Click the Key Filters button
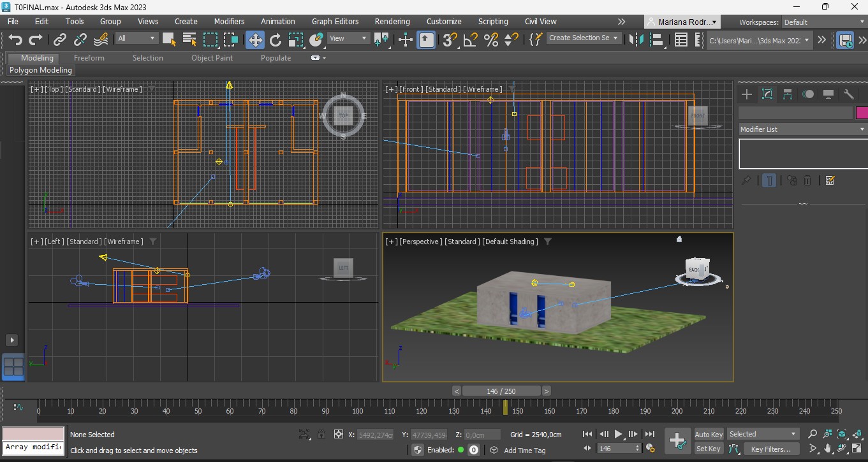Screen dimensions: 868x462 771,449
